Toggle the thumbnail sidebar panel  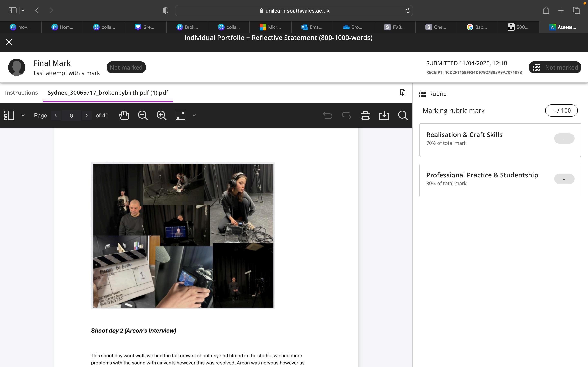(x=9, y=115)
